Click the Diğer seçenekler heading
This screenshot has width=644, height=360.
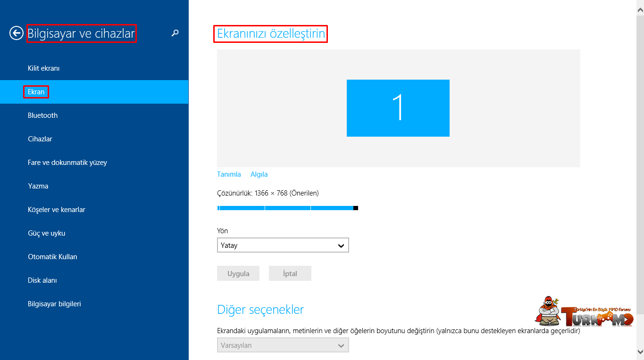click(260, 310)
